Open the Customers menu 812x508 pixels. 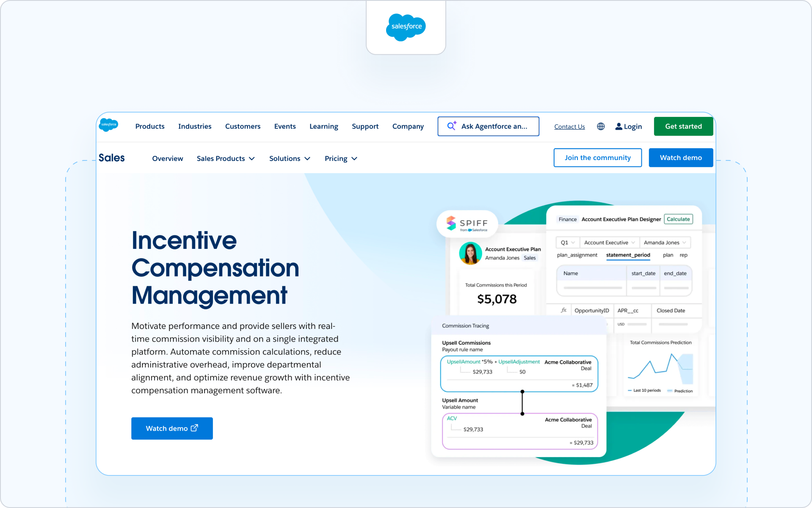(x=243, y=127)
